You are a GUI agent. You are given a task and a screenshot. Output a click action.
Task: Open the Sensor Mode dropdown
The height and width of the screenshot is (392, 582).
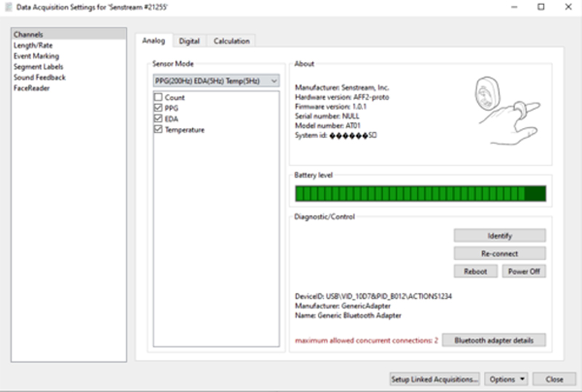(215, 80)
